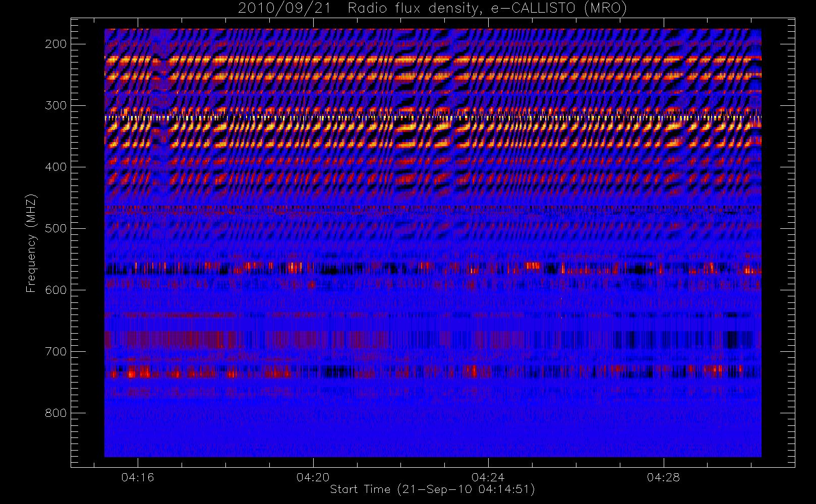Click the 04:20 time tick label
This screenshot has width=816, height=504.
coord(313,477)
